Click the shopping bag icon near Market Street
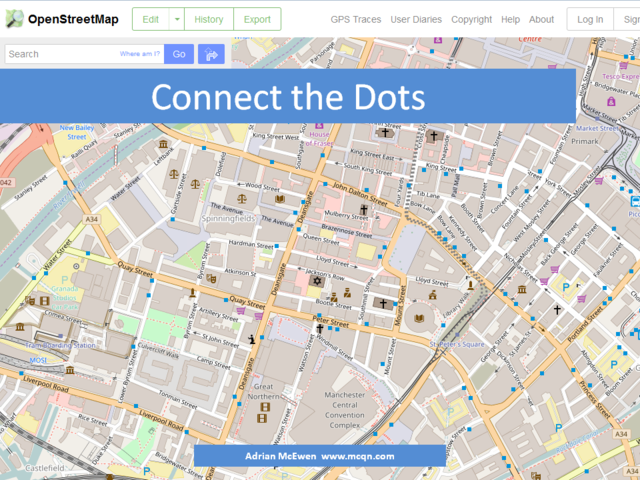 [611, 101]
